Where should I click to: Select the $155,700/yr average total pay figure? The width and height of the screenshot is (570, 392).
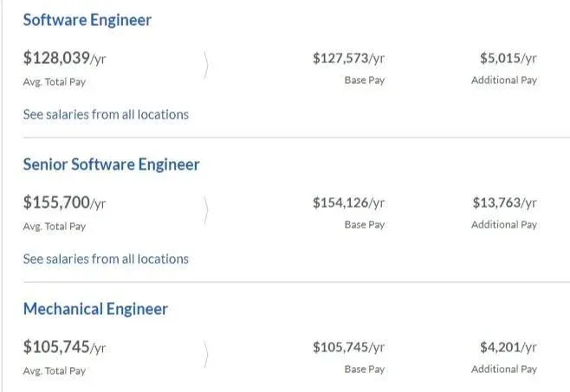64,203
